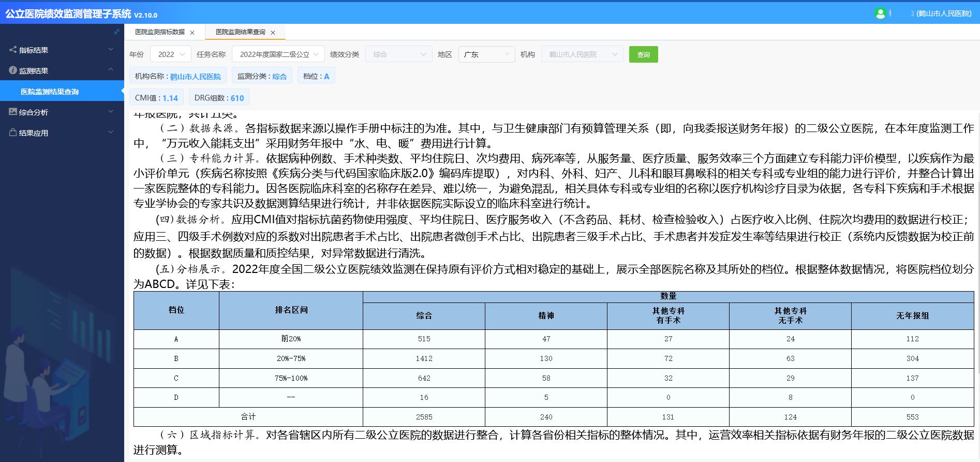This screenshot has width=980, height=462.
Task: Click the bag icon beside 结果应用
Action: coord(13,133)
